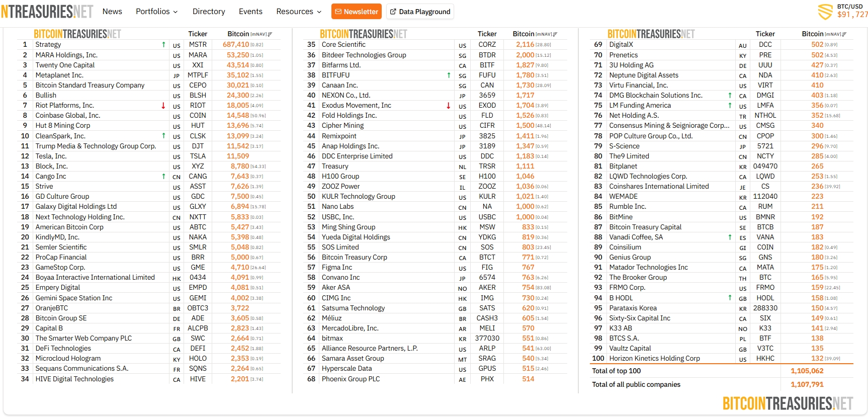Click the Rumble Inc. company name
Viewport: 868px width, 417px height.
click(628, 207)
